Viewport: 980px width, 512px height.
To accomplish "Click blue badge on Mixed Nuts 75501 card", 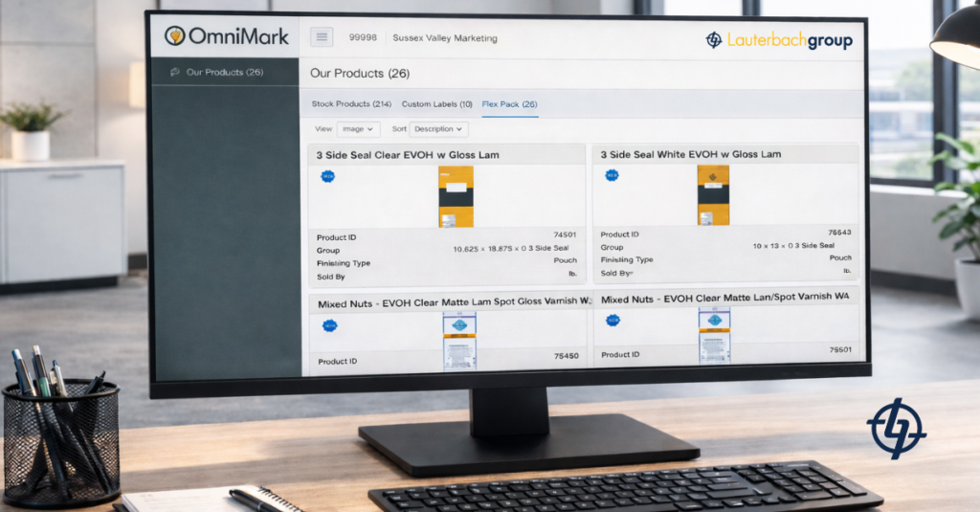I will point(612,321).
